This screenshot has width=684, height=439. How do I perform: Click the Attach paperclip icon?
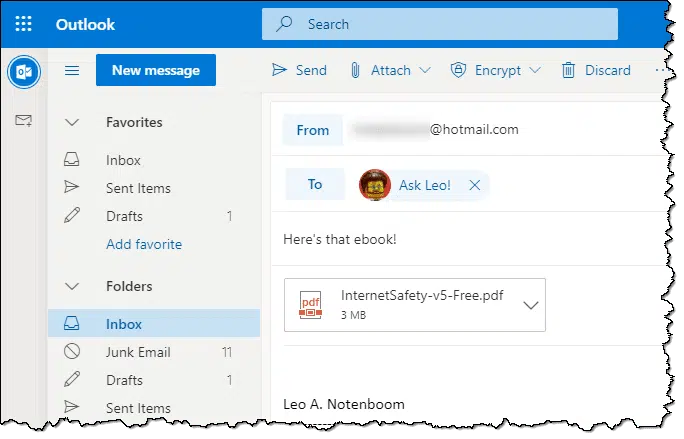(355, 70)
